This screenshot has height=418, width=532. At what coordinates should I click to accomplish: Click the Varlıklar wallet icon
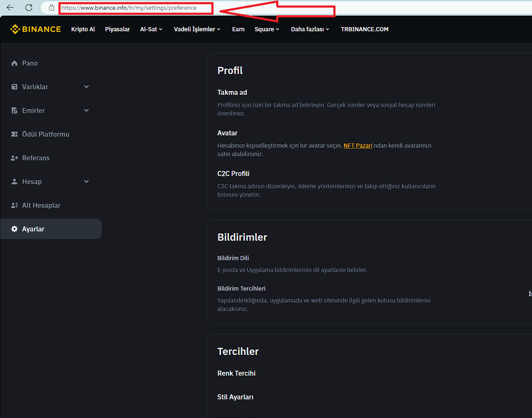pyautogui.click(x=14, y=87)
